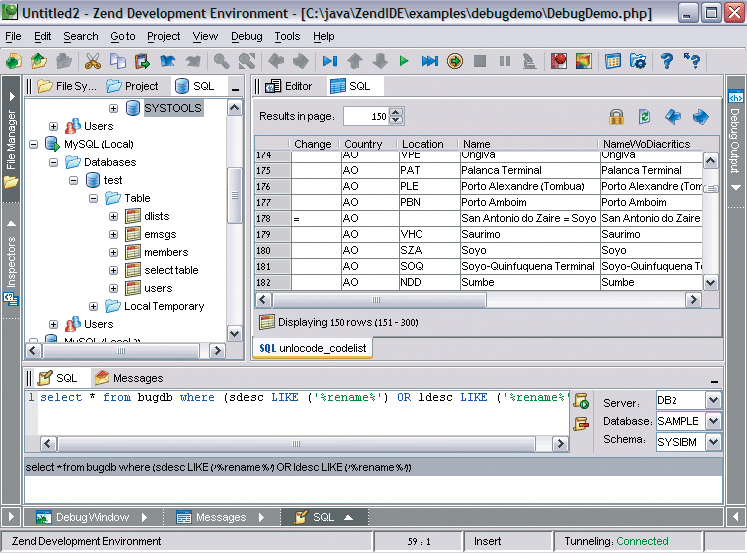
Task: Select cell 'Porto Amboim' in Name column
Action: [528, 202]
